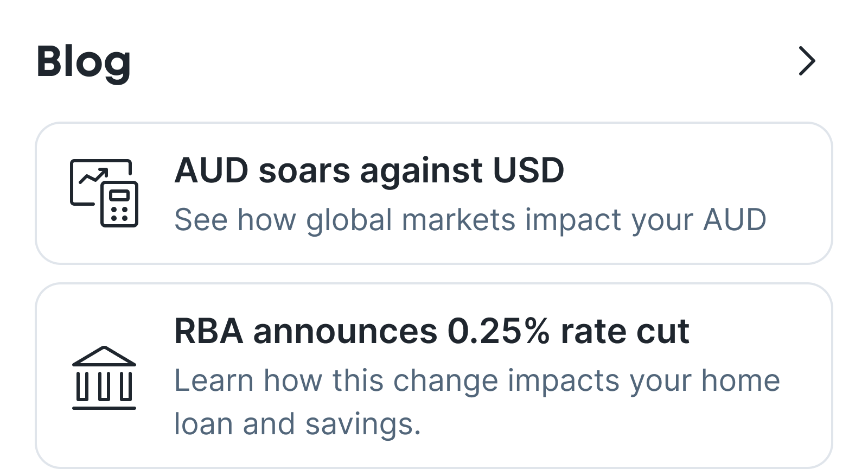Screen dimensions: 868x469
Task: Click 'Learn how this change impacts' description text
Action: (476, 380)
